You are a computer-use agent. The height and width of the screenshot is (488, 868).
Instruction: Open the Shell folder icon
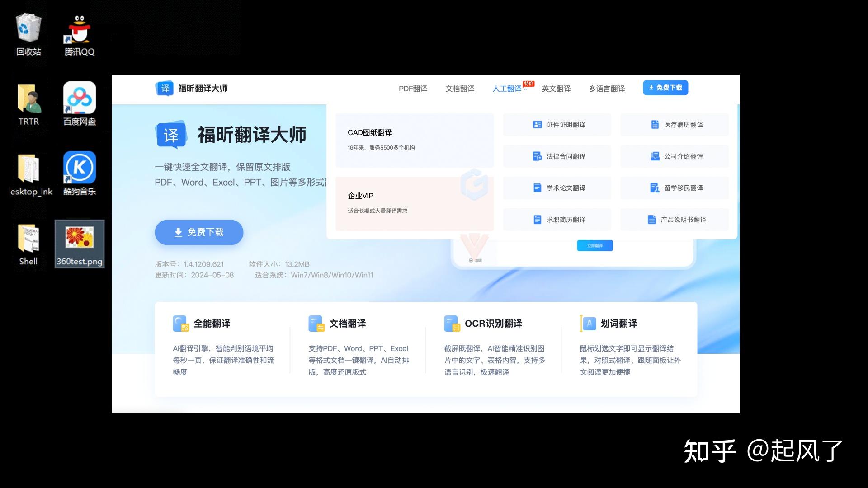click(28, 244)
